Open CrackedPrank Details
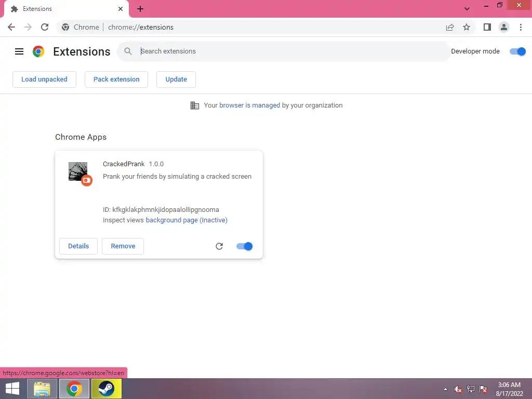Screen dimensions: 532x399 coord(78,246)
